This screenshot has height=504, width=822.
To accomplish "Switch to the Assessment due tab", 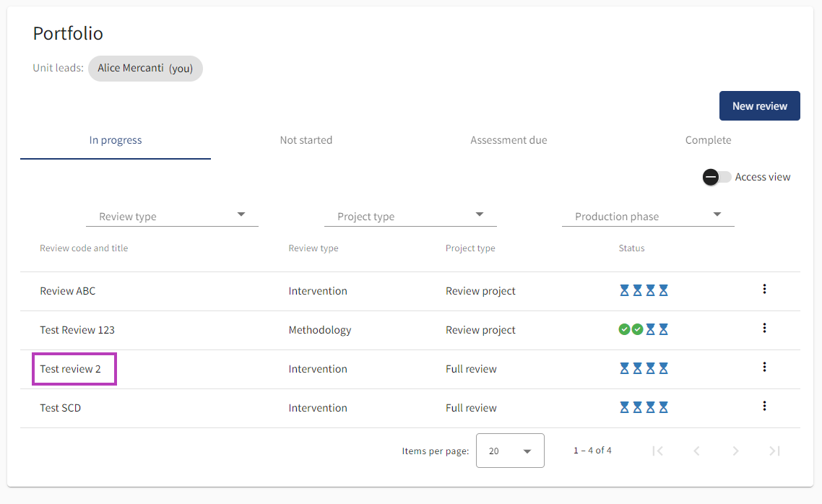I will point(509,140).
